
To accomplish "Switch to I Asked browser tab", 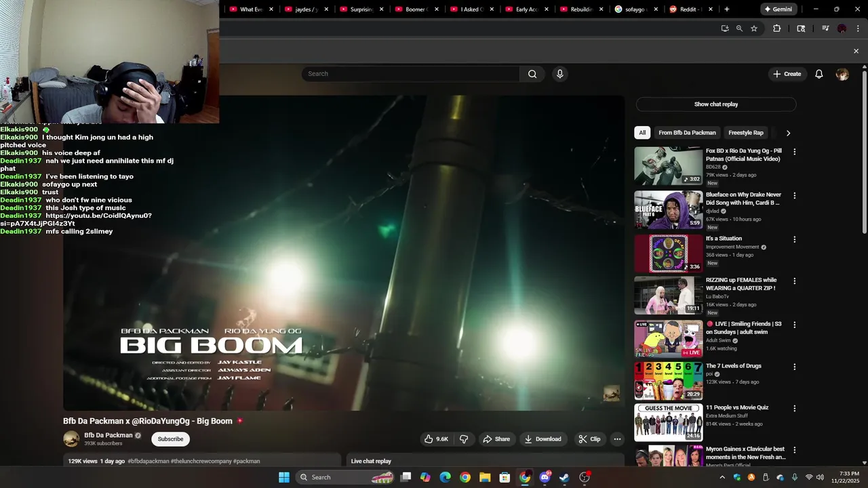I will pos(471,9).
